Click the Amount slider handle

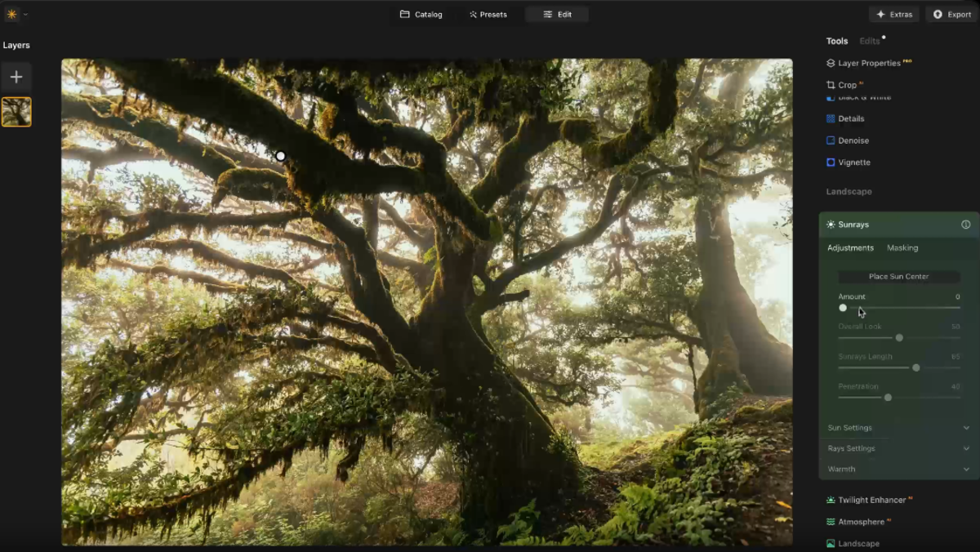click(x=843, y=308)
